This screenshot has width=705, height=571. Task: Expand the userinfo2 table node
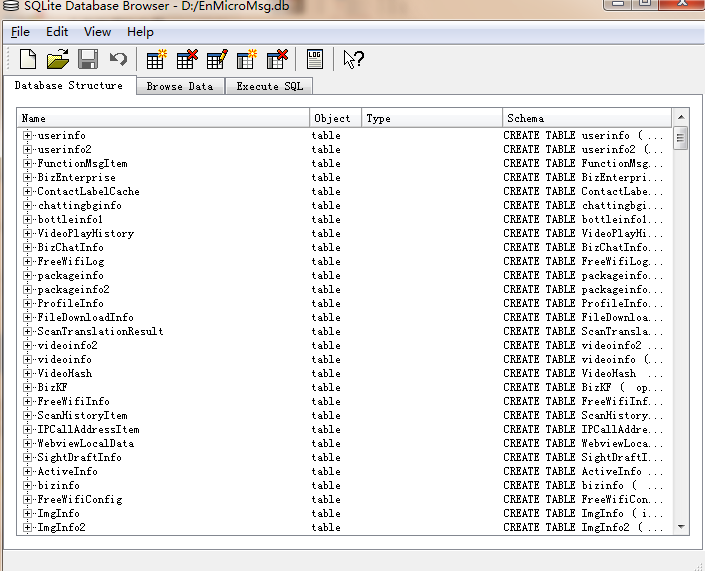pos(27,149)
